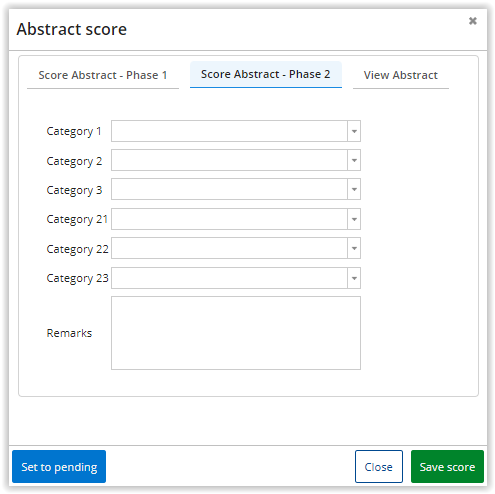Click the Close button
Image resolution: width=495 pixels, height=494 pixels.
[379, 467]
